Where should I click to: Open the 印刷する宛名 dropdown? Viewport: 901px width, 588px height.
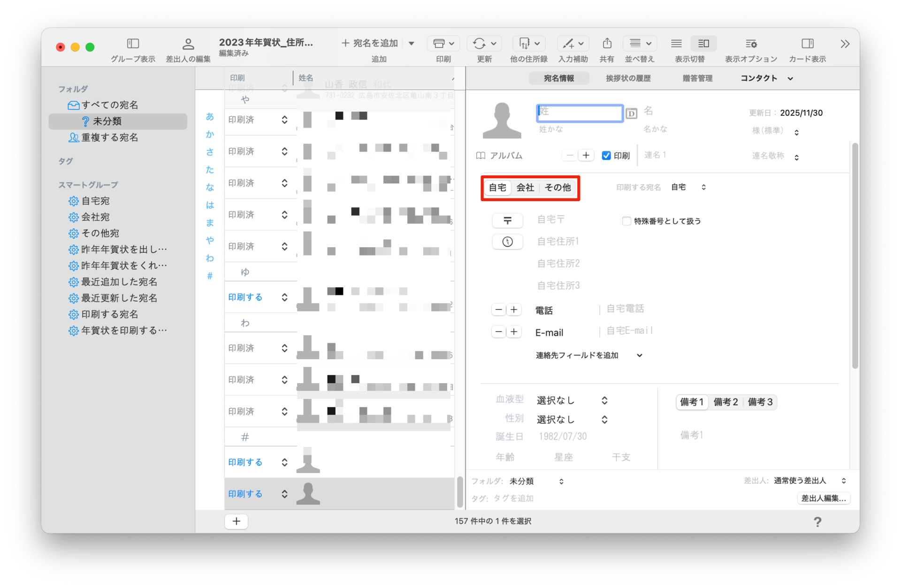point(688,187)
